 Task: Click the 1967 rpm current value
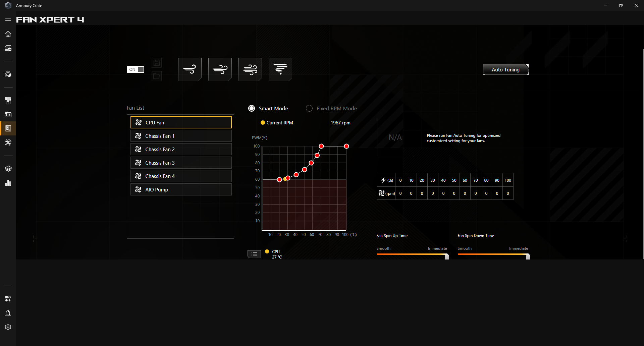click(340, 123)
